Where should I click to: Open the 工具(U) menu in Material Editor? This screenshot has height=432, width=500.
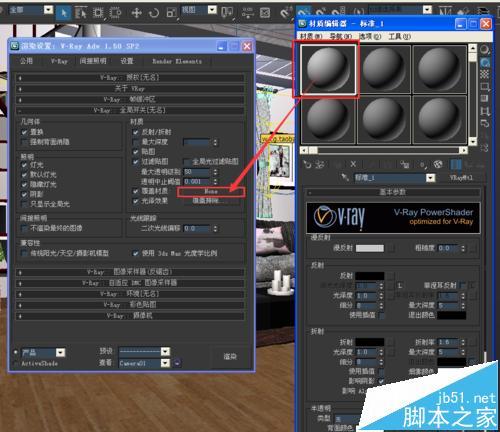click(x=399, y=36)
